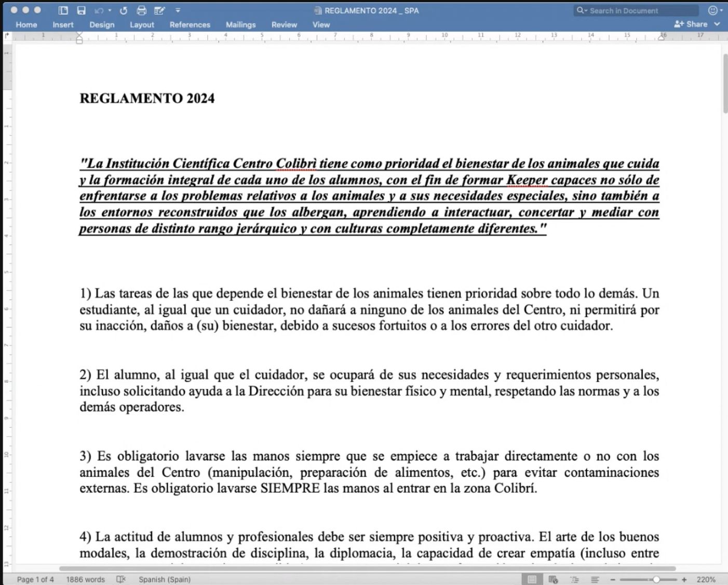Click the right indent marker on ruler
Screen dimensions: 728x585
(662, 36)
